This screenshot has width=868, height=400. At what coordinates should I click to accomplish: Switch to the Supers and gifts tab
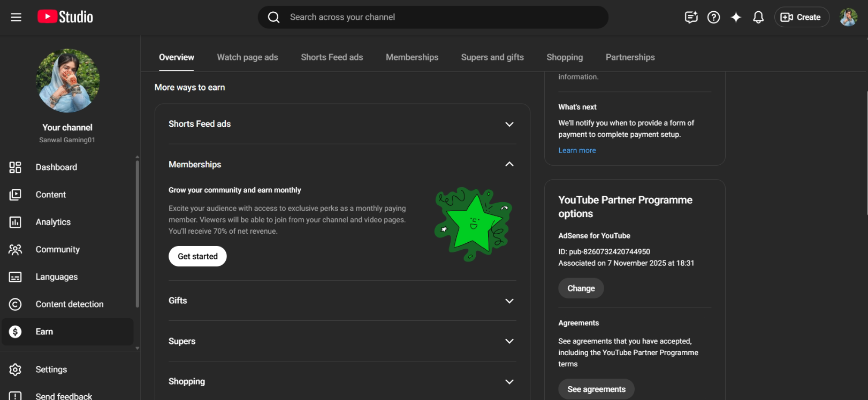[x=492, y=57]
